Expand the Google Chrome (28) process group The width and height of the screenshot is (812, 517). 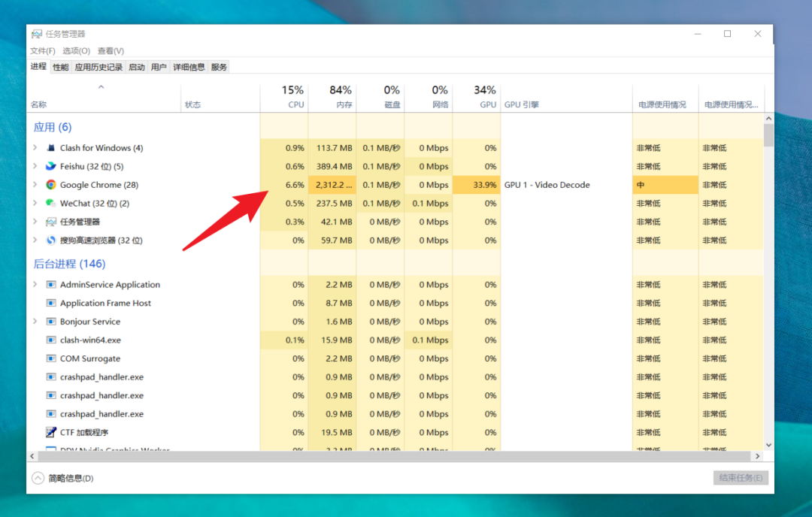coord(35,184)
